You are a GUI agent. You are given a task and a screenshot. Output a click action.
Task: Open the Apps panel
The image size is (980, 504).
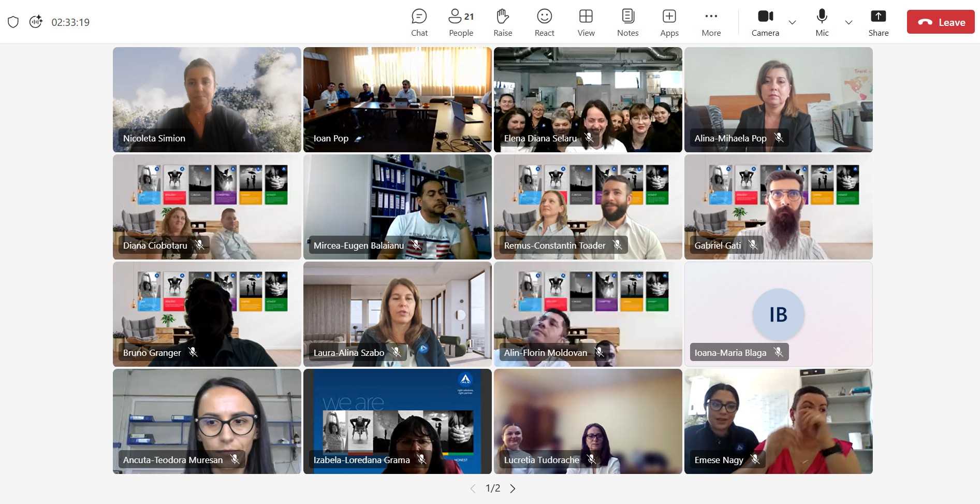(x=669, y=23)
